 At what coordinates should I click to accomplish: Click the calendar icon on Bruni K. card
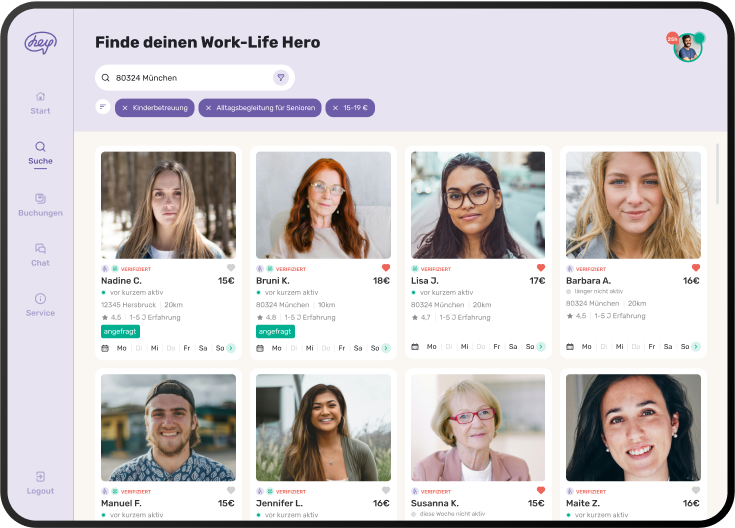[x=260, y=348]
